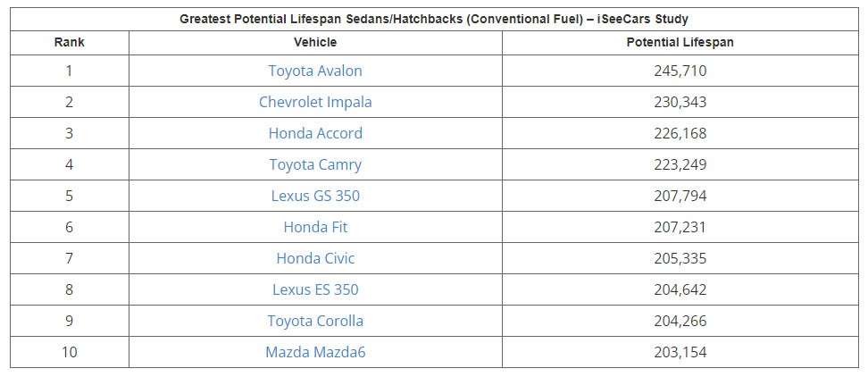This screenshot has width=868, height=377.
Task: Select the 207,794 lifespan cell
Action: pos(680,196)
